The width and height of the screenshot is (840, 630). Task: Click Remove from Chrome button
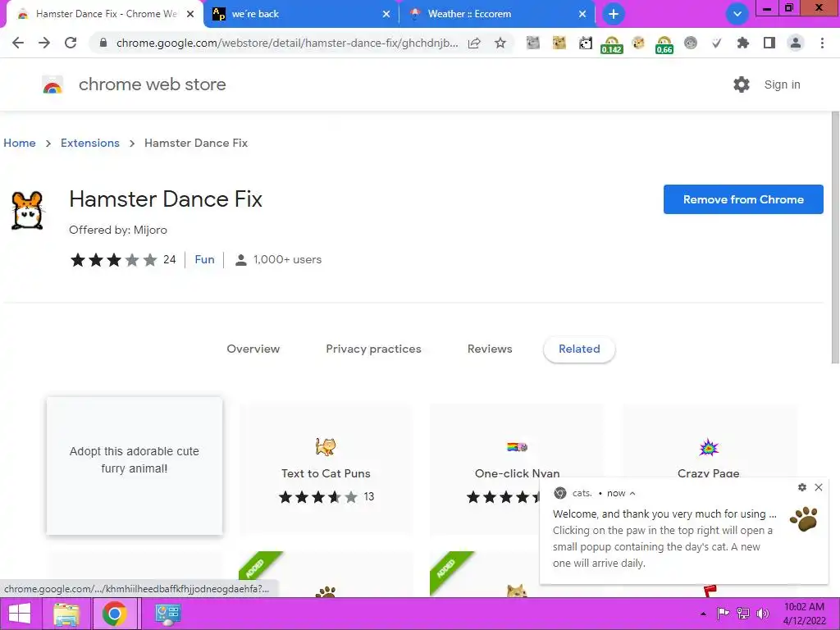(743, 199)
